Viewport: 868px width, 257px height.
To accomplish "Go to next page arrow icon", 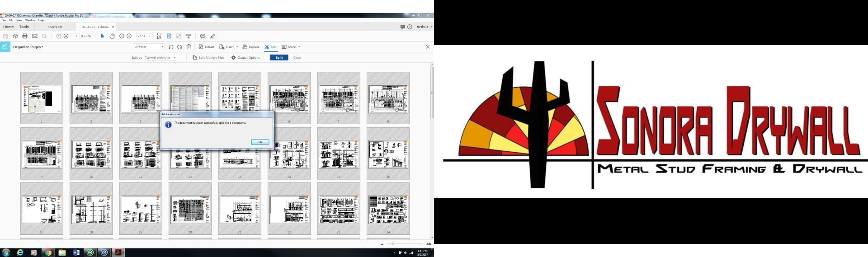I will point(66,36).
